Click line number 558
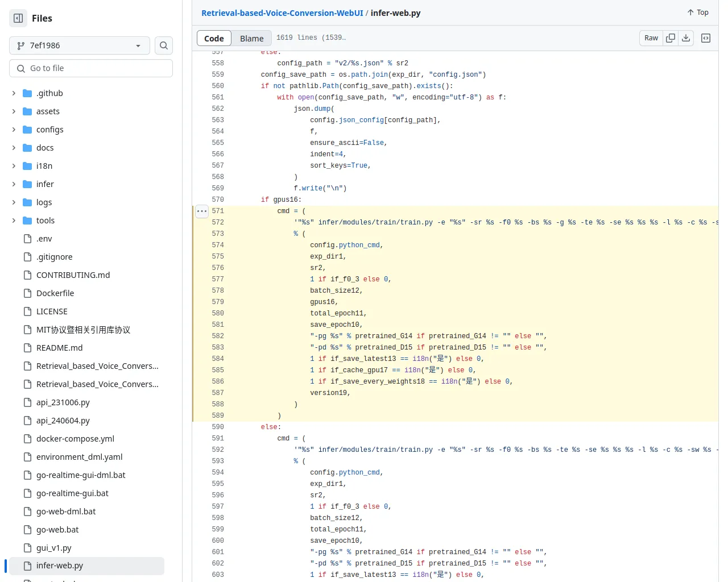The image size is (728, 582). click(218, 63)
